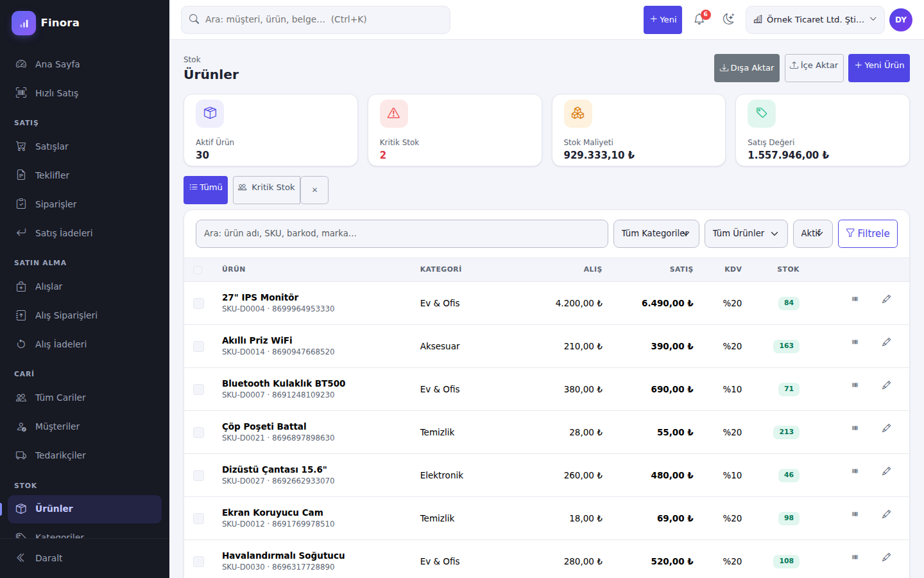Check the 27" IPS Monitör row checkbox
Screen dimensions: 924x578
click(198, 303)
